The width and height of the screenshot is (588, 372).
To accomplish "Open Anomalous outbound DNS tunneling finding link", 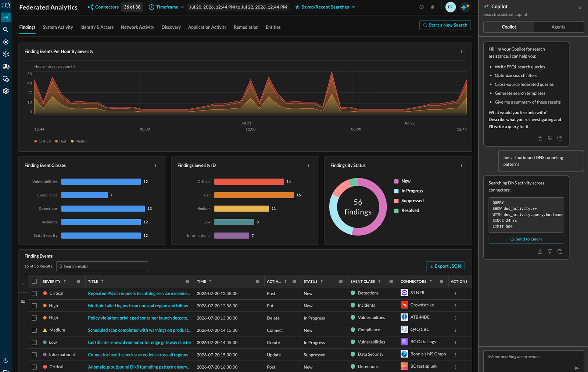I will click(x=139, y=367).
